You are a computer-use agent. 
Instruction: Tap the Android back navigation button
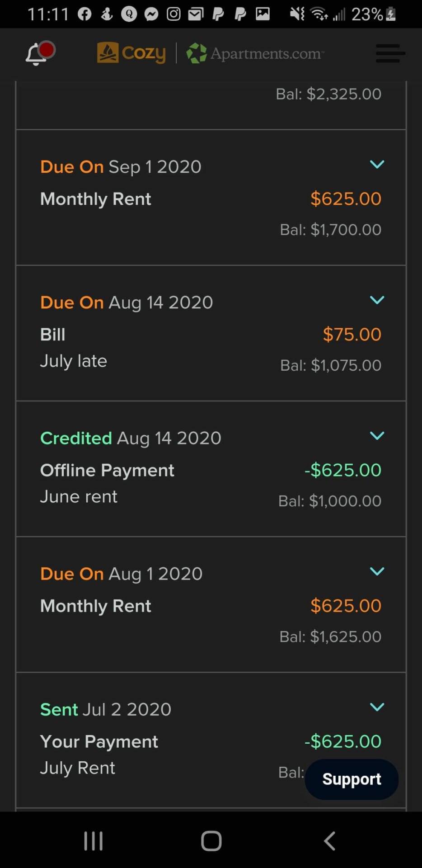[330, 841]
